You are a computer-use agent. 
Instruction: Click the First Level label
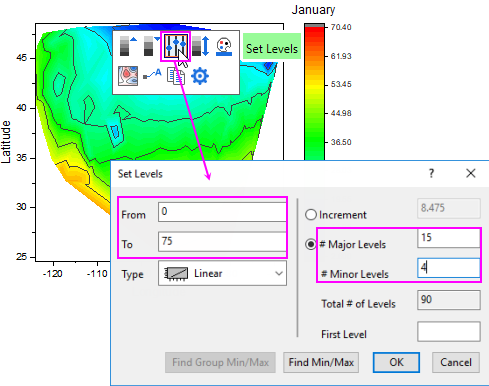pyautogui.click(x=344, y=334)
